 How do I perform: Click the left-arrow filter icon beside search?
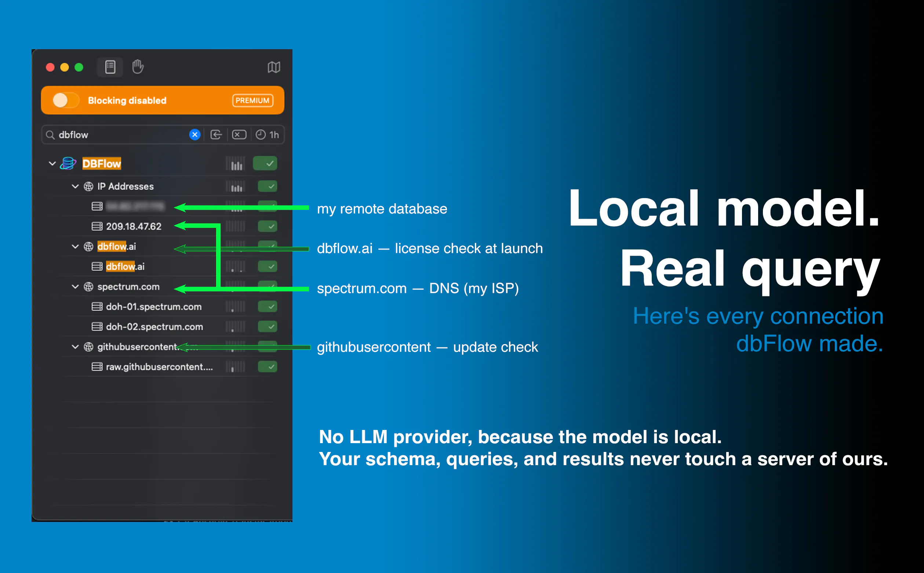point(216,135)
